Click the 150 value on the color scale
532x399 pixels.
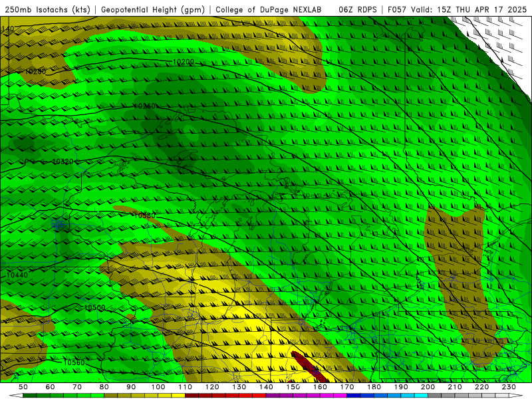pyautogui.click(x=293, y=387)
